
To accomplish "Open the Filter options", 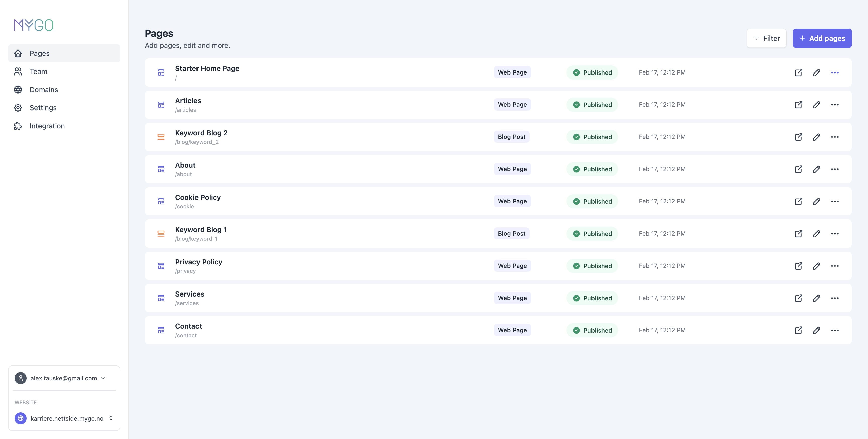I will click(766, 39).
